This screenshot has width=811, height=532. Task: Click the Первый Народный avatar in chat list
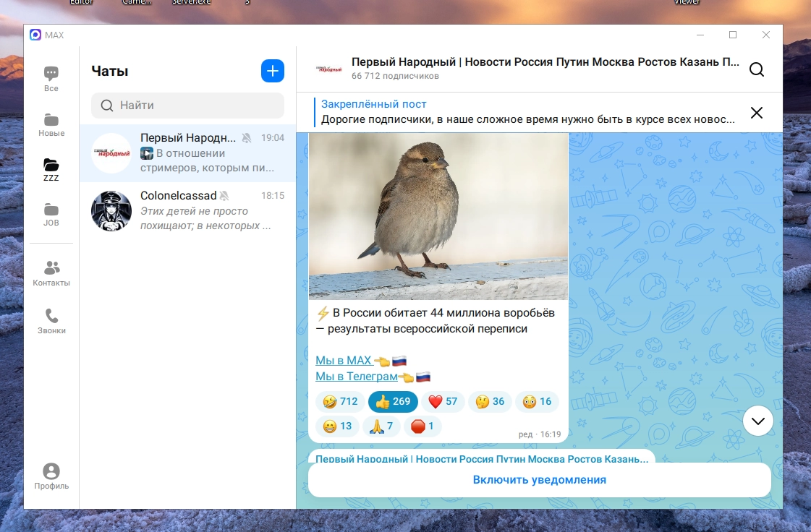111,153
